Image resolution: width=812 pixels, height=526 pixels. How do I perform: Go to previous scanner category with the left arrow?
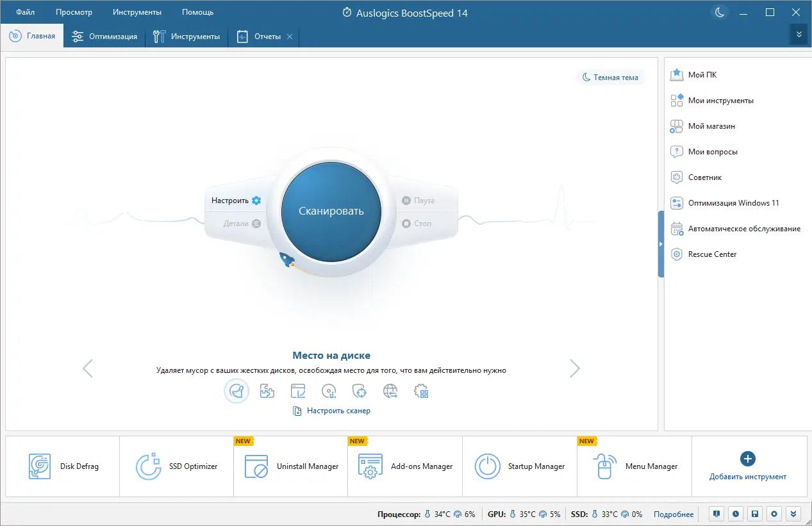point(88,368)
